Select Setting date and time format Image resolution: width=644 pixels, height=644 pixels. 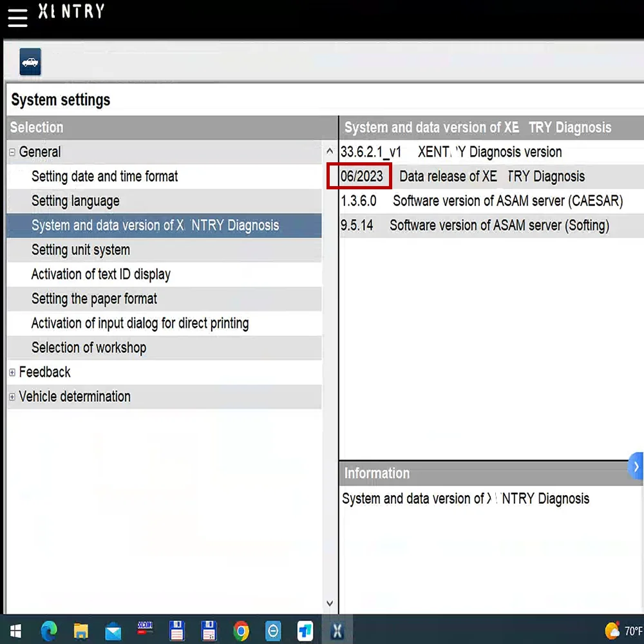pyautogui.click(x=164, y=176)
